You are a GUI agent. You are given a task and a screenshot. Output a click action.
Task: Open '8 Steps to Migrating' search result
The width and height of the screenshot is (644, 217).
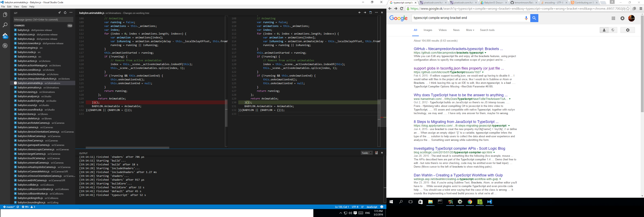point(456,122)
